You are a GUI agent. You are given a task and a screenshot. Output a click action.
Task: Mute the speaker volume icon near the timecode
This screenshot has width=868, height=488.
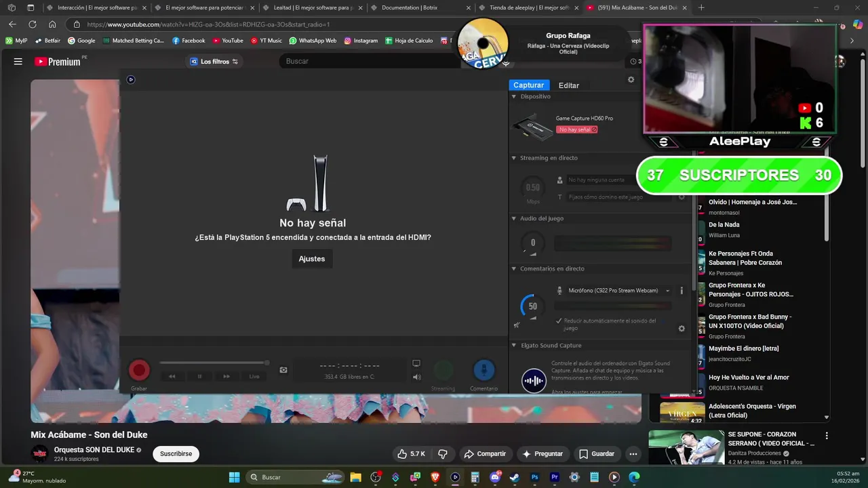click(416, 377)
